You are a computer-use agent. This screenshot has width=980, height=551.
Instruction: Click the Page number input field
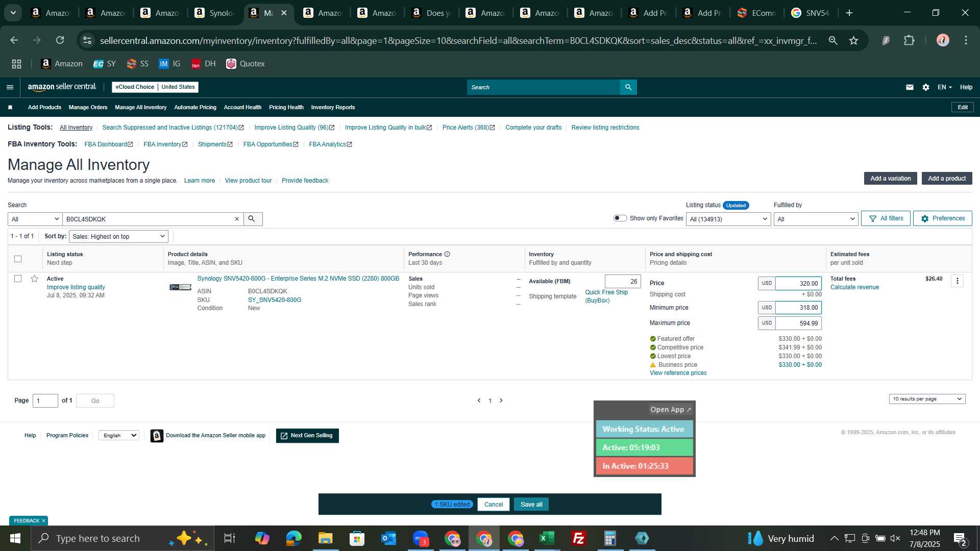click(45, 401)
